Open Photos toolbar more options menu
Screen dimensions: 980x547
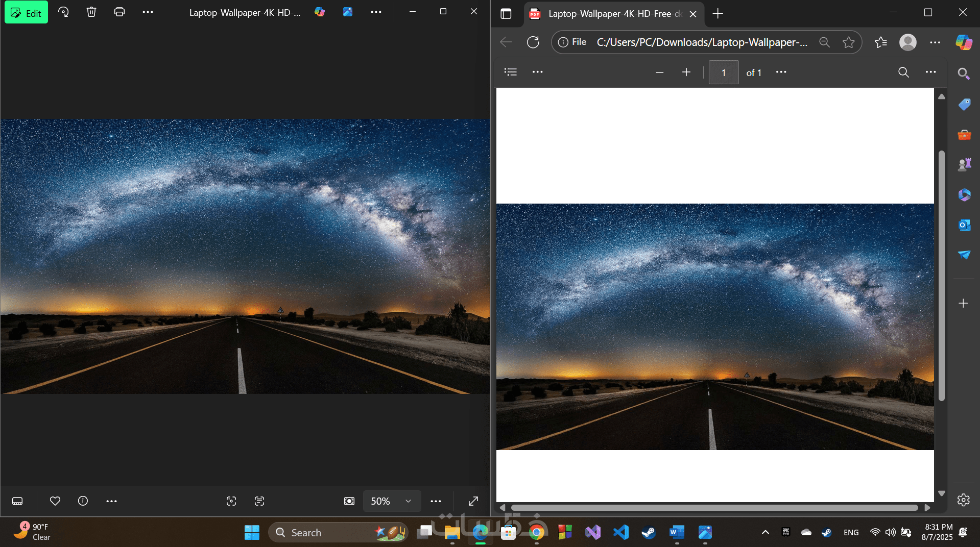click(x=148, y=12)
